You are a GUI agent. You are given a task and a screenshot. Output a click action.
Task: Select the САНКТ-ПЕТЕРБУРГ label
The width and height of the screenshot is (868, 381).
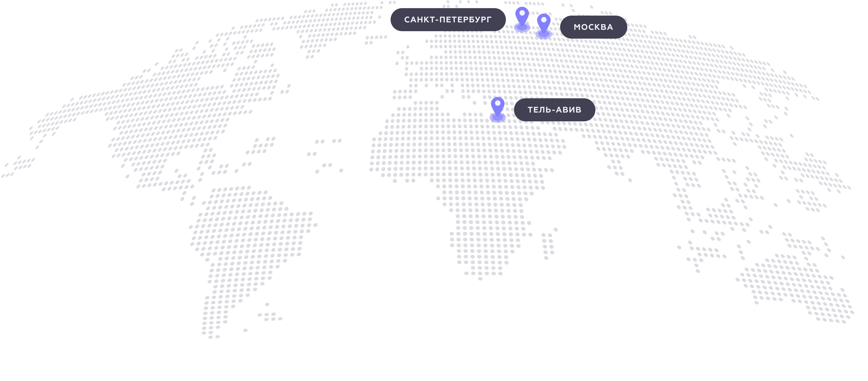coord(448,20)
